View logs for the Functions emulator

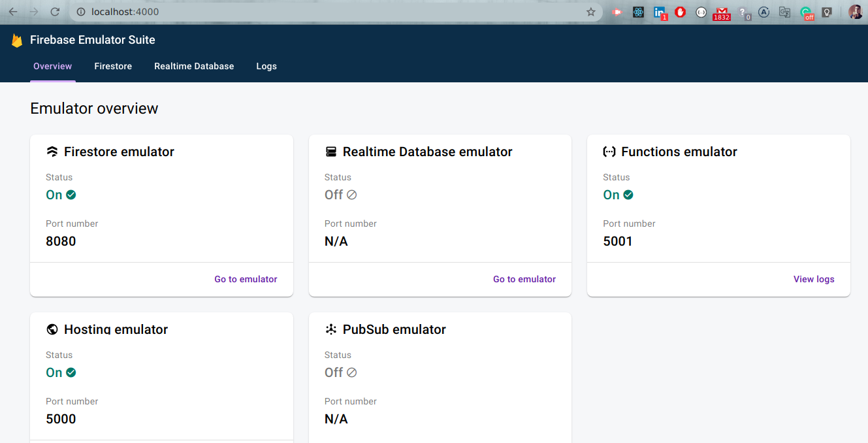[814, 279]
